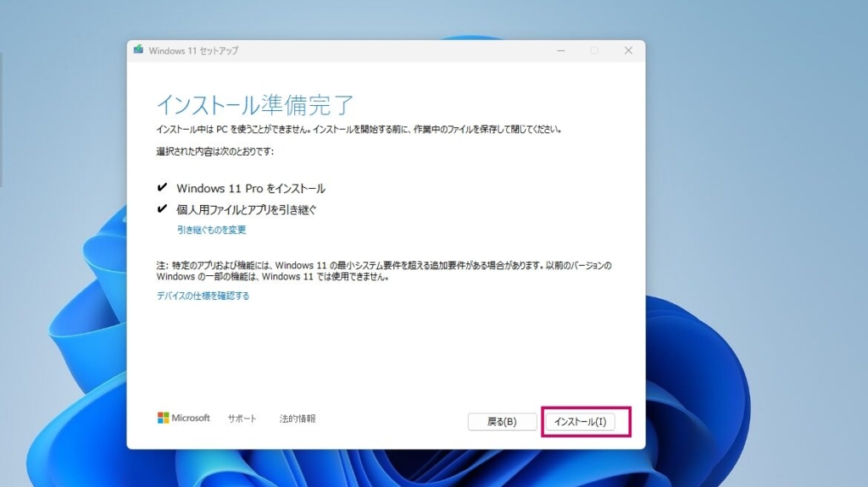Click the text Windows 11 Pro をインストール
The image size is (868, 487).
point(251,188)
